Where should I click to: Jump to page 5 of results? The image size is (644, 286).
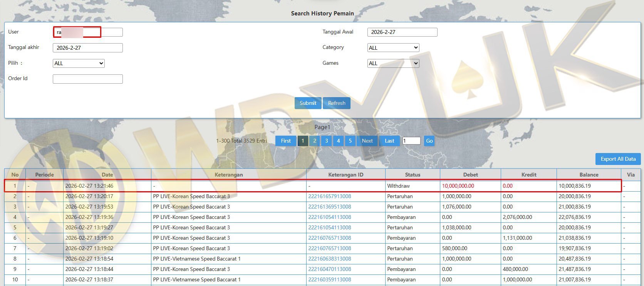pyautogui.click(x=350, y=141)
